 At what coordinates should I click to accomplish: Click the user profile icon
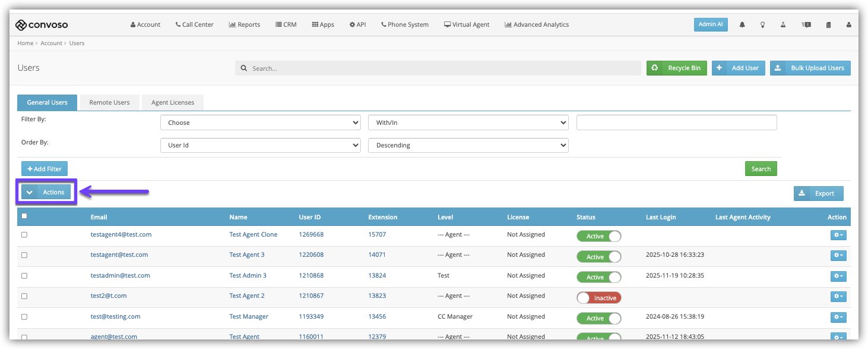[848, 25]
